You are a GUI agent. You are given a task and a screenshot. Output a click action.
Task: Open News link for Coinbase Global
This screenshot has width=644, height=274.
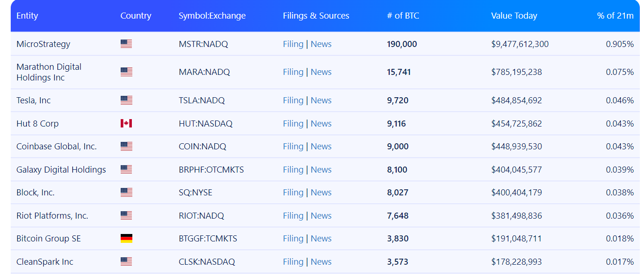321,147
